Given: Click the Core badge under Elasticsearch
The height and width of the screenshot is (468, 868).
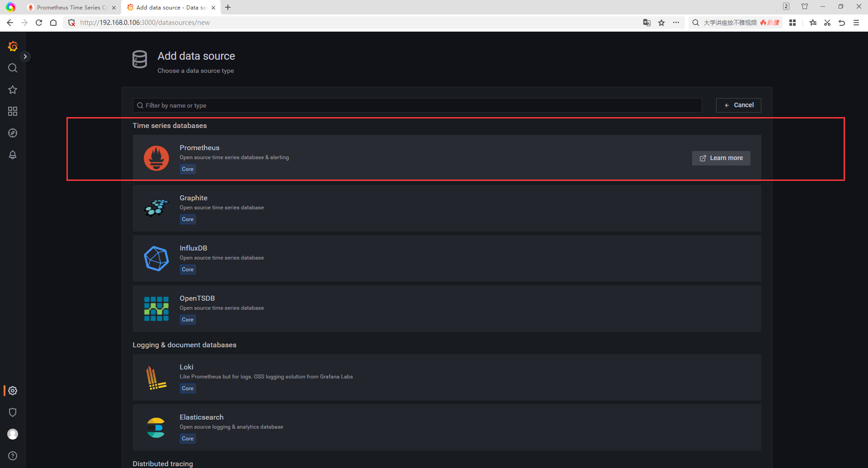Looking at the screenshot, I should [188, 439].
